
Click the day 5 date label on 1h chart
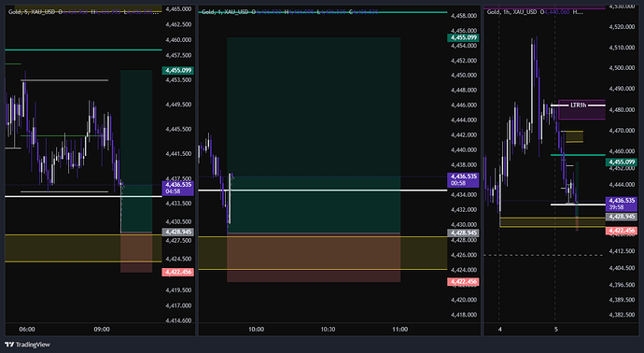pos(556,329)
